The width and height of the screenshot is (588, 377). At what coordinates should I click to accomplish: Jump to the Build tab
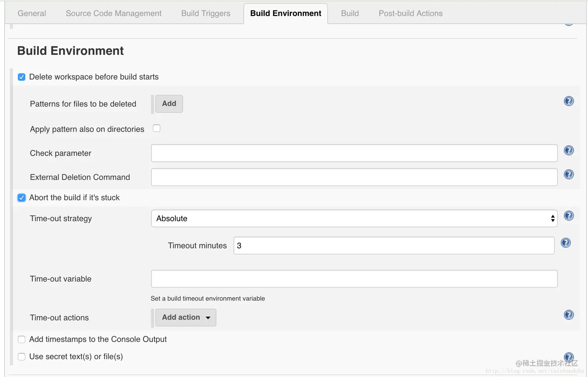click(x=350, y=13)
